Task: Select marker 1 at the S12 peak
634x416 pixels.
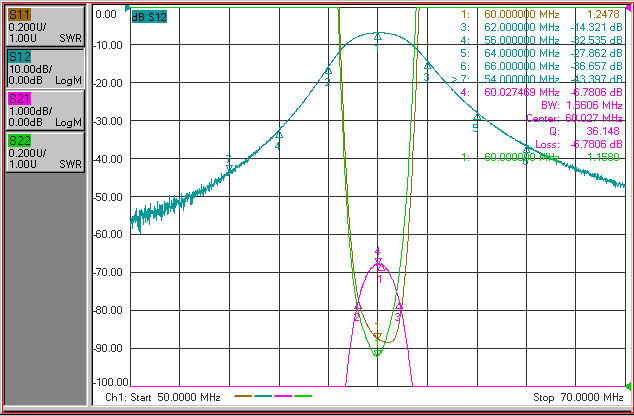Action: click(x=378, y=37)
